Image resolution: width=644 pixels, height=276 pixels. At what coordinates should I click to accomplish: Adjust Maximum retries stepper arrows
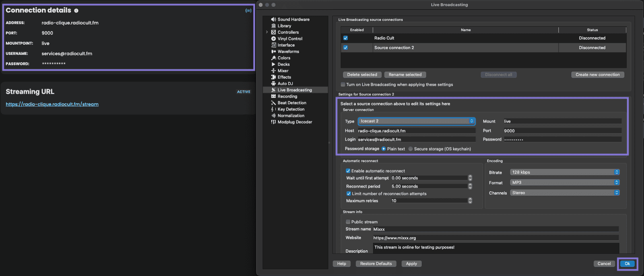[470, 201]
